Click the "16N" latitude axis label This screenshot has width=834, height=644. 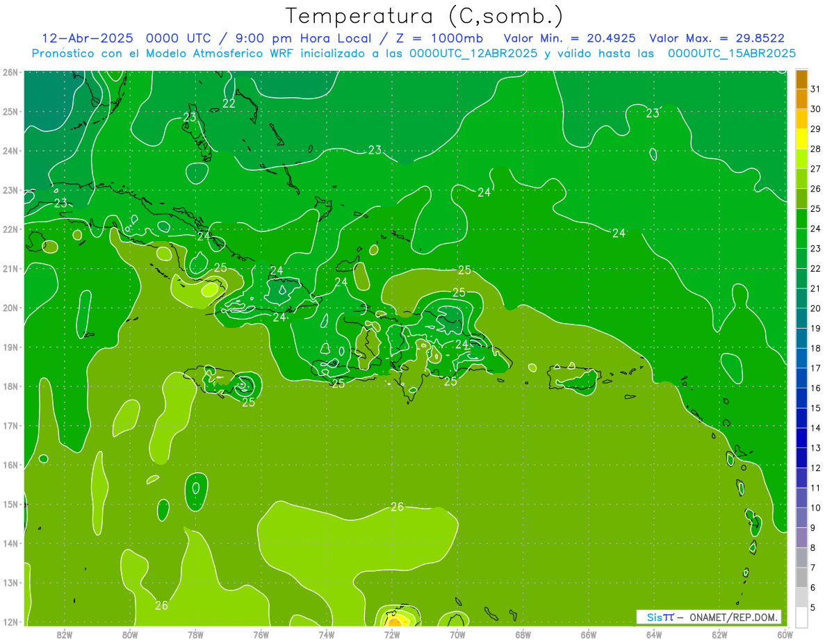[10, 465]
